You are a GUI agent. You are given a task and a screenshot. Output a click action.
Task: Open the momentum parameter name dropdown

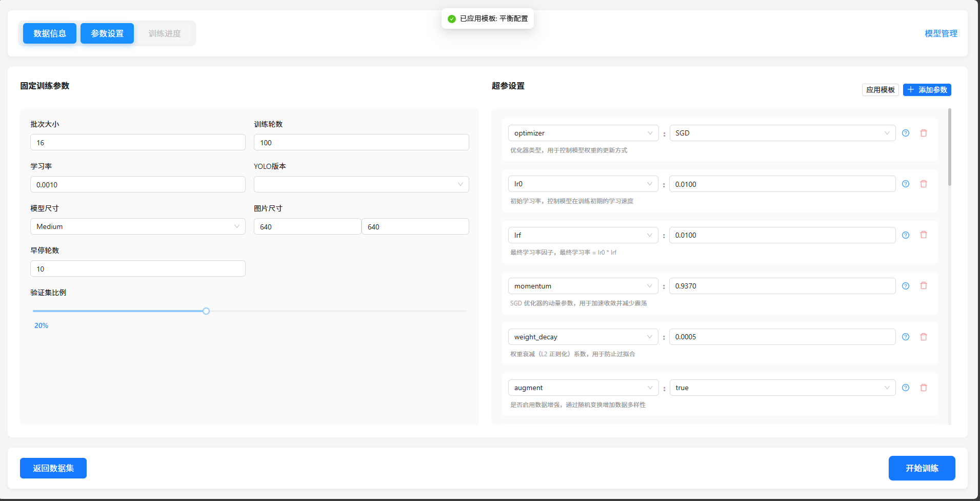[583, 286]
